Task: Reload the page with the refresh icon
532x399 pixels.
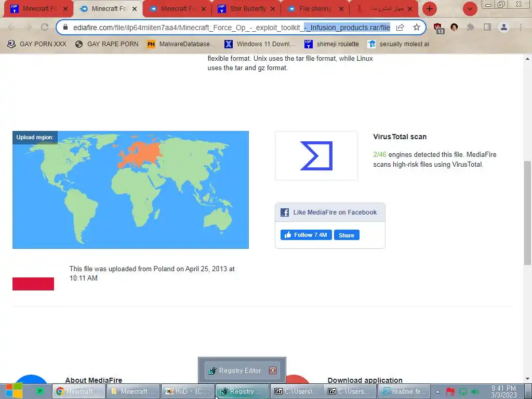Action: [x=45, y=27]
